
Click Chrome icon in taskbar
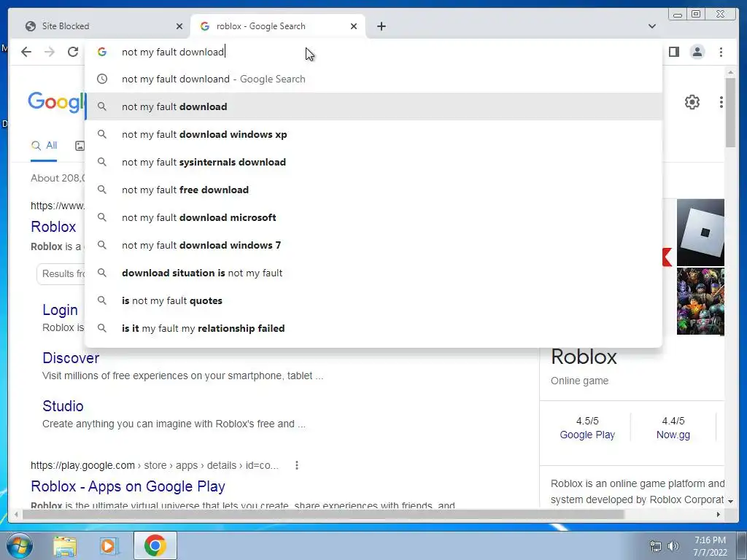155,545
